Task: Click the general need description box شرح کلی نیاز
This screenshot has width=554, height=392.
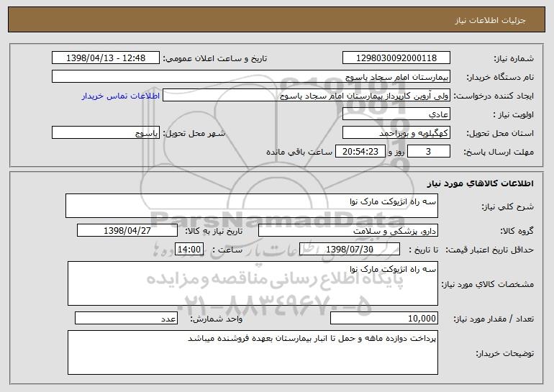Action: [x=252, y=206]
